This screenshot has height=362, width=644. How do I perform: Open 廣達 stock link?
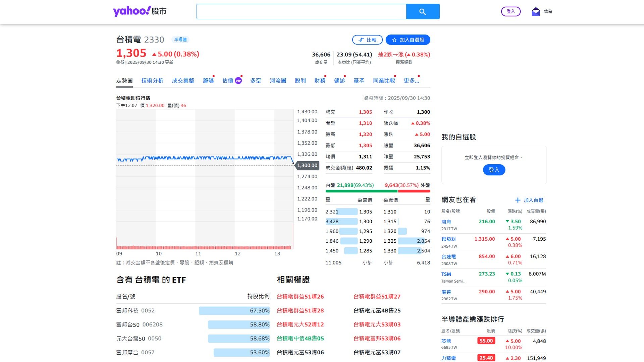[x=446, y=292]
